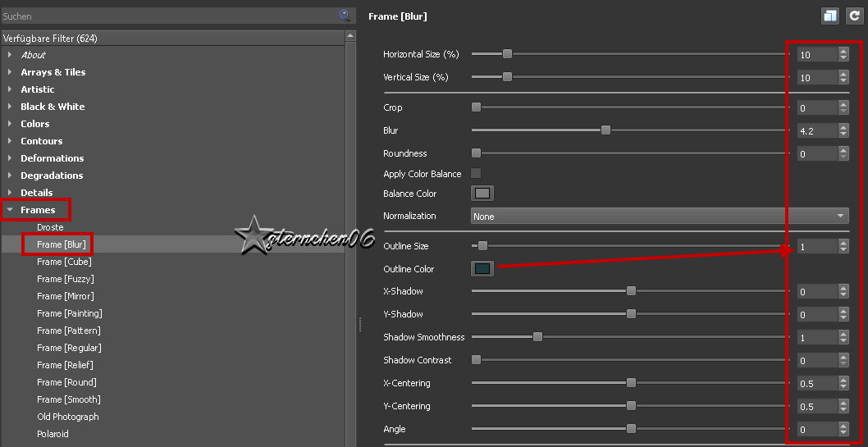Pick the Outline Color swatch
Screen dimensions: 868x447
tap(482, 269)
